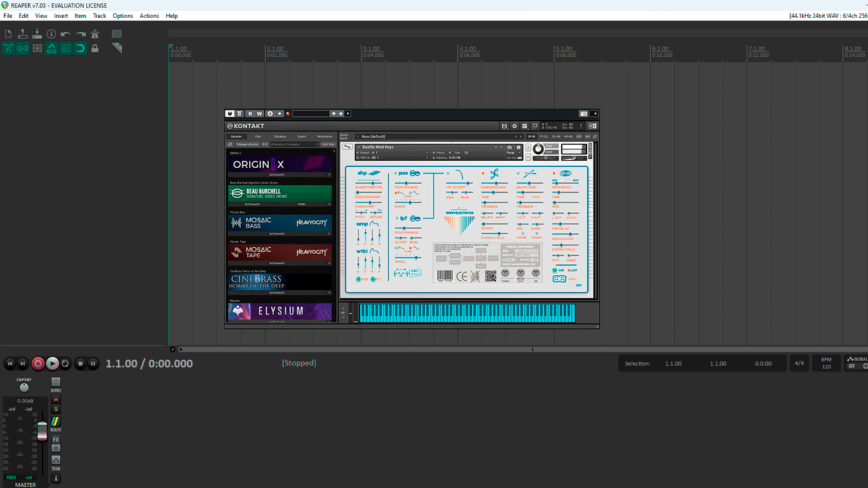Open the Track menu

tap(100, 16)
